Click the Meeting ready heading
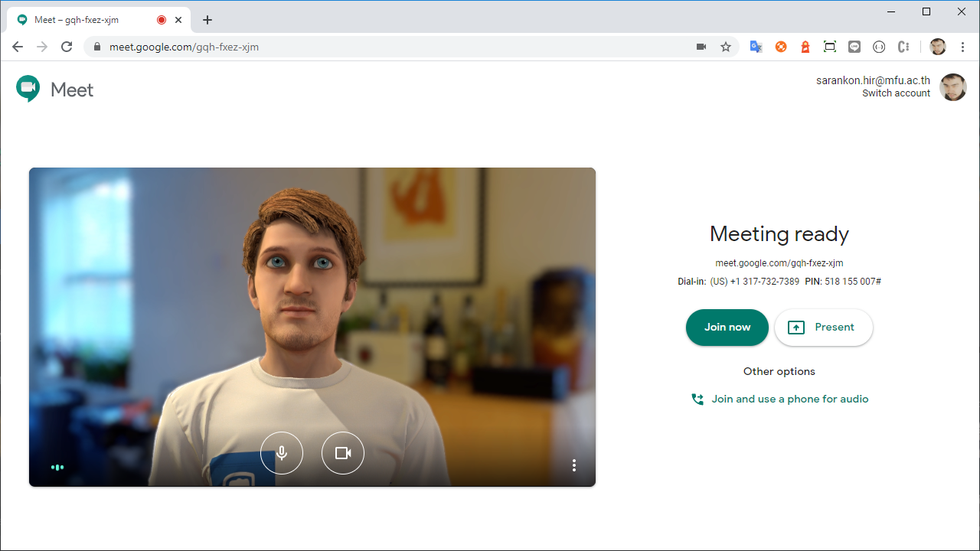 click(x=779, y=234)
